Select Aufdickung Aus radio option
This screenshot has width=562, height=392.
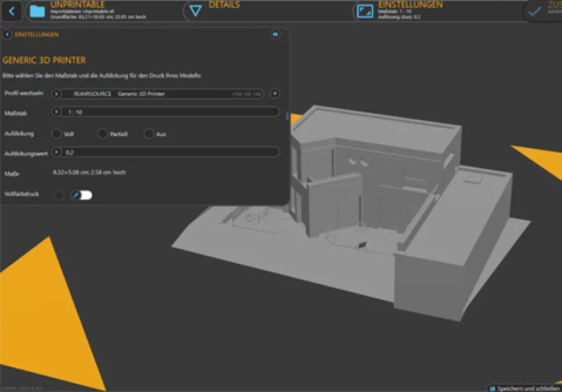(149, 134)
